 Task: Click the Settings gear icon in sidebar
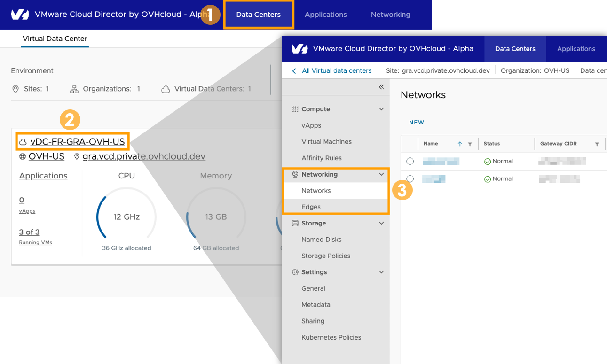[295, 272]
